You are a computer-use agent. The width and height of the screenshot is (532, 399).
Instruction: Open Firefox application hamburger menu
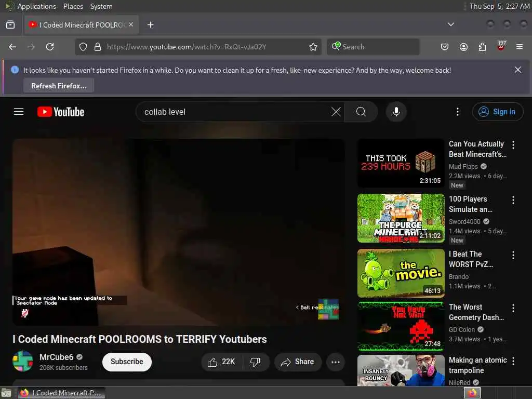(520, 47)
